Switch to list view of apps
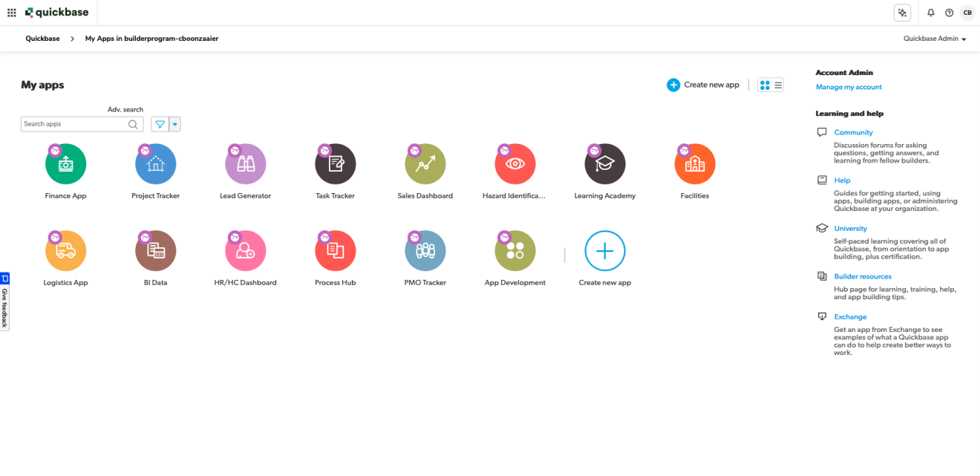 pos(777,85)
